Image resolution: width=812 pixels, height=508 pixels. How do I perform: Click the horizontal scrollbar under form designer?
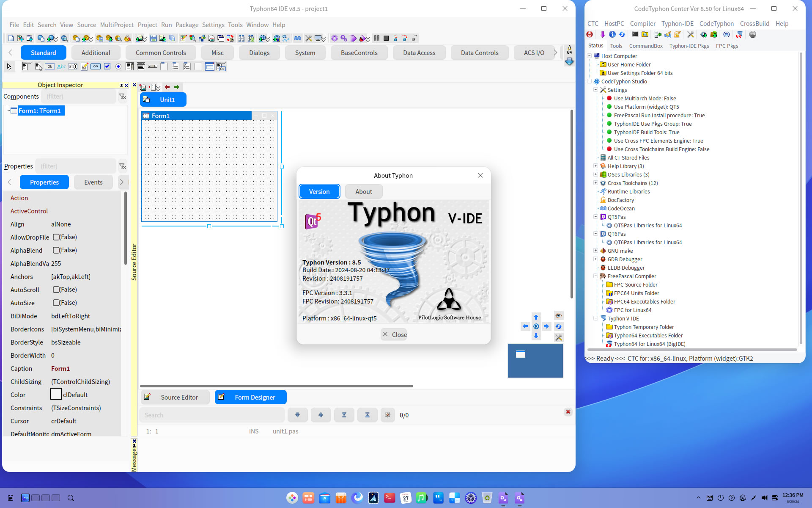pyautogui.click(x=277, y=386)
